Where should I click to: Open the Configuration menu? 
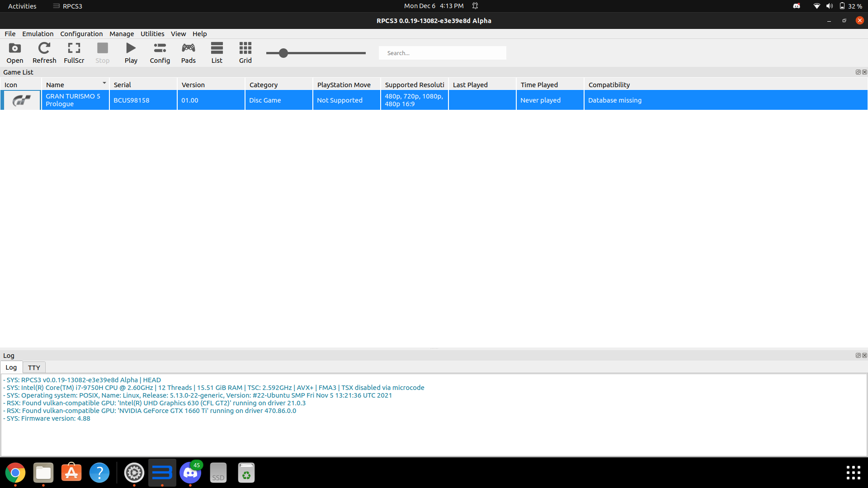[x=81, y=33]
